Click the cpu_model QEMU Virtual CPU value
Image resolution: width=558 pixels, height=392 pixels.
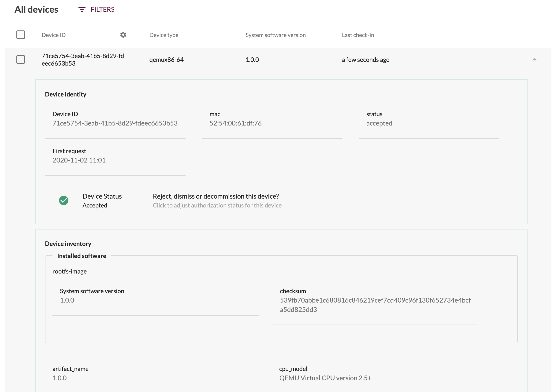tap(325, 378)
